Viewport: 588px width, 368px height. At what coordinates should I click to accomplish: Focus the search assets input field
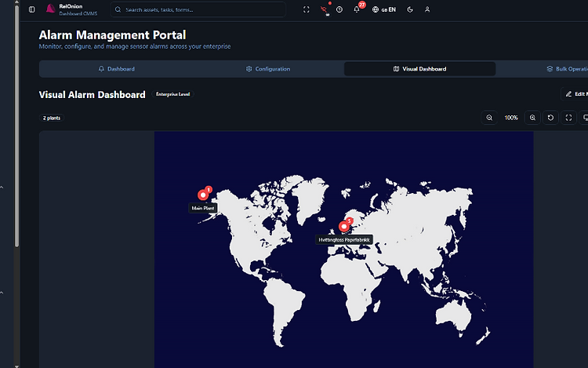click(x=198, y=9)
